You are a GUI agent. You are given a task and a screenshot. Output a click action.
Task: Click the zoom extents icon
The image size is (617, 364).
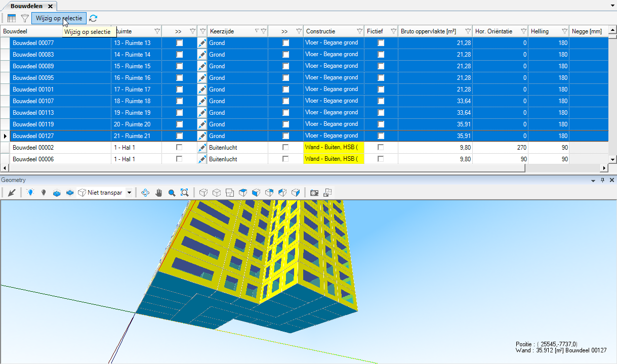click(185, 193)
